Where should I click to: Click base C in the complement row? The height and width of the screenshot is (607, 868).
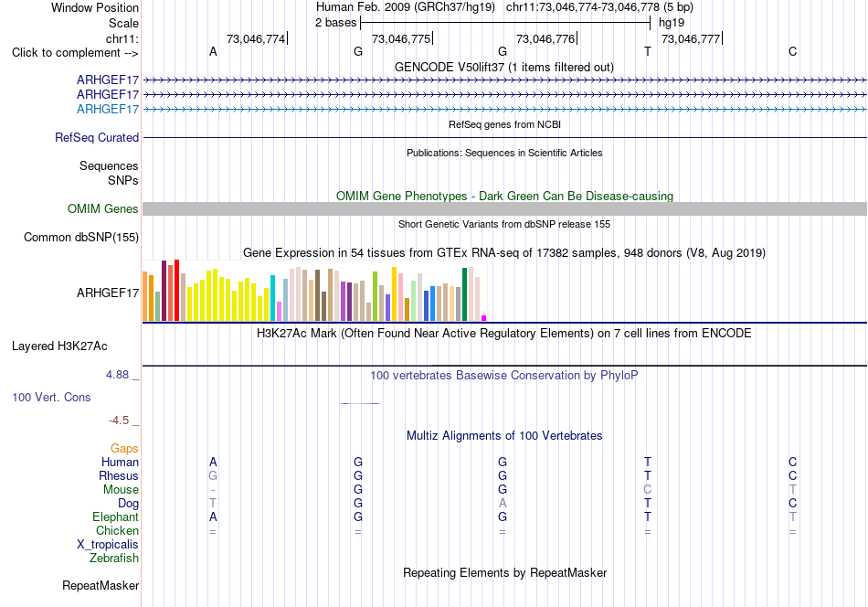[793, 51]
